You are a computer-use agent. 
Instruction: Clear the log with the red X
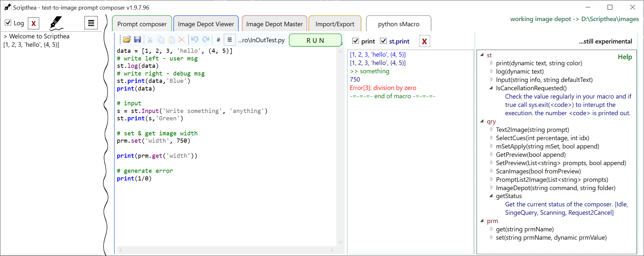coord(34,23)
